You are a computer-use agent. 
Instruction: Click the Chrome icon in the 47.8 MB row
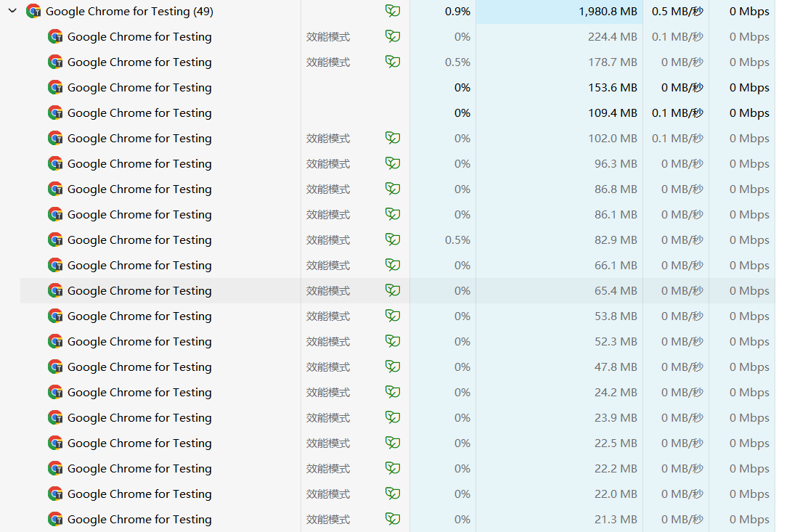(55, 367)
